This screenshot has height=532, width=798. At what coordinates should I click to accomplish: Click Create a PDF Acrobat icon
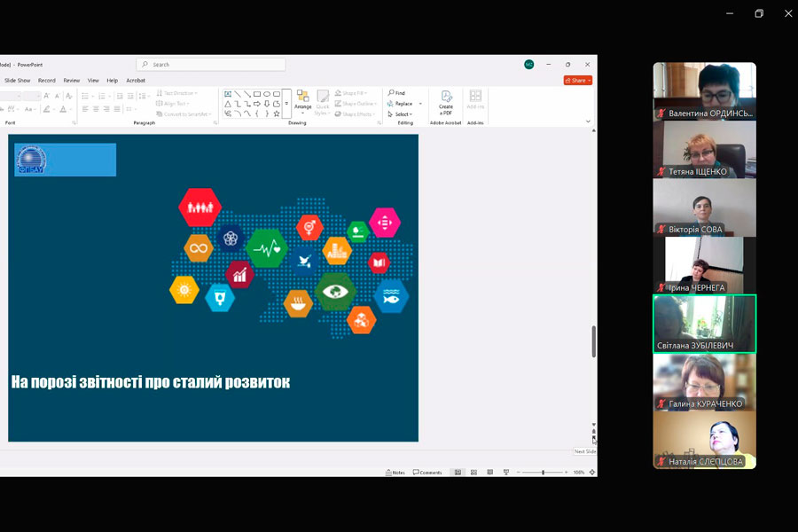(x=446, y=97)
